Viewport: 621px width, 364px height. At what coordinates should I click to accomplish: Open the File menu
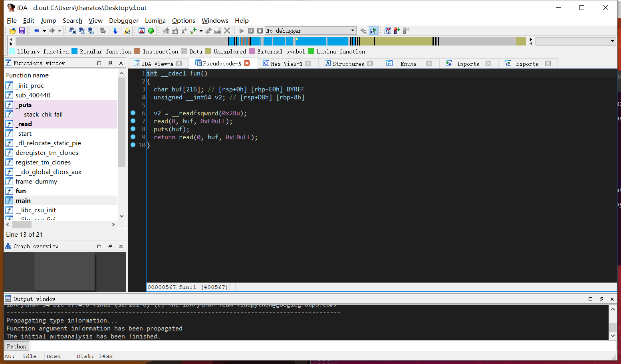(12, 20)
